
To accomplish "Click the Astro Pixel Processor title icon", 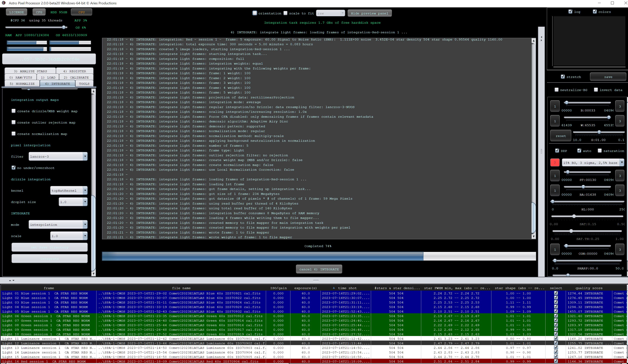I will coord(3,3).
